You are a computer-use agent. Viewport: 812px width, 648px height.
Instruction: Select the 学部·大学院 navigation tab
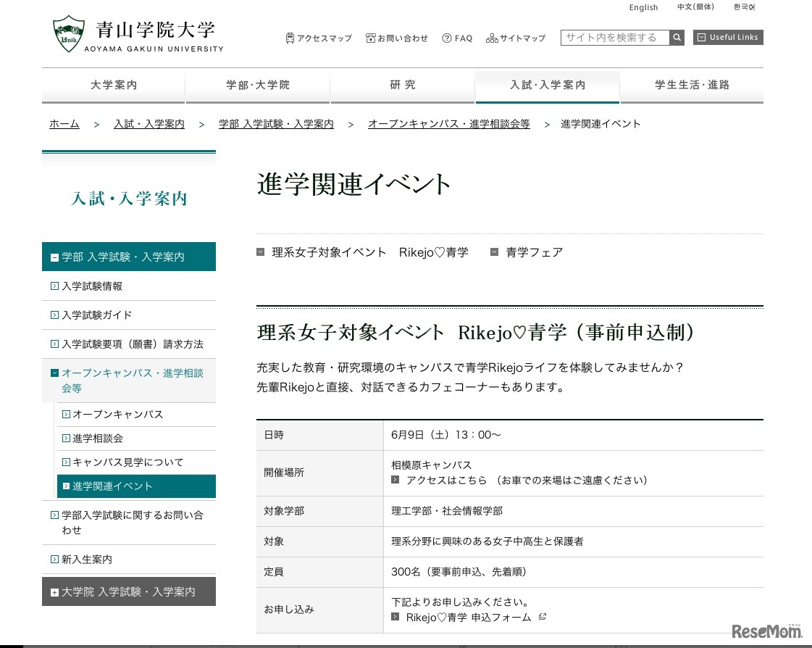(x=258, y=86)
